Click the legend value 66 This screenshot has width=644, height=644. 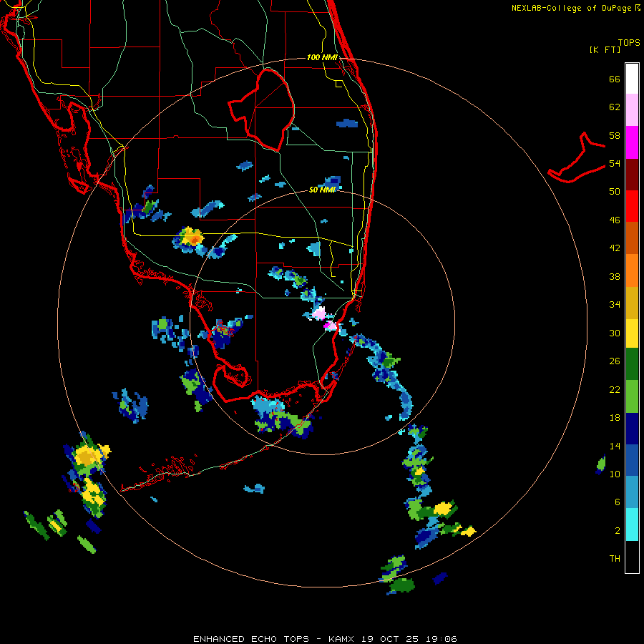[615, 79]
